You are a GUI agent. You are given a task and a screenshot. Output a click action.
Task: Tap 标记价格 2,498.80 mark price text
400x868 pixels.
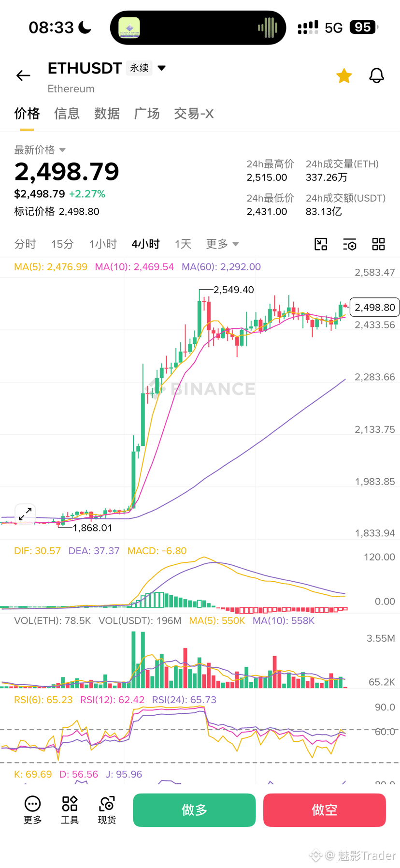coord(57,211)
